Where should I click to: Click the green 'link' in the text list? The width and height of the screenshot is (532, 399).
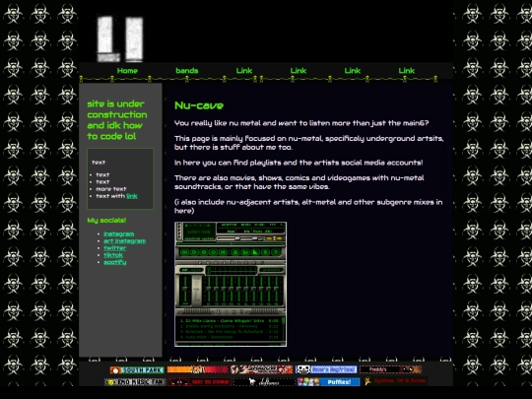pos(132,196)
